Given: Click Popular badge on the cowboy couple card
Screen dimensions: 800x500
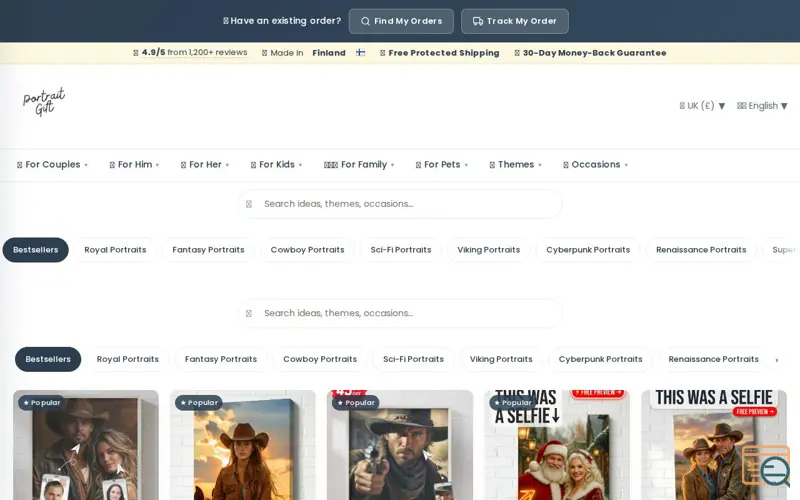Looking at the screenshot, I should point(42,403).
